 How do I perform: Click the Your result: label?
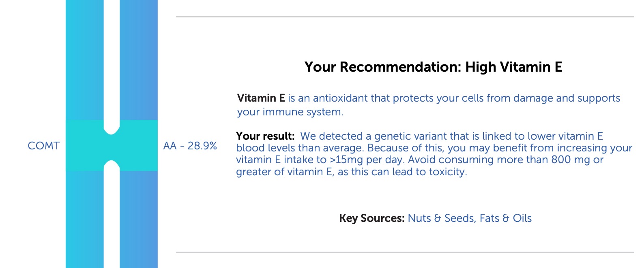[265, 136]
